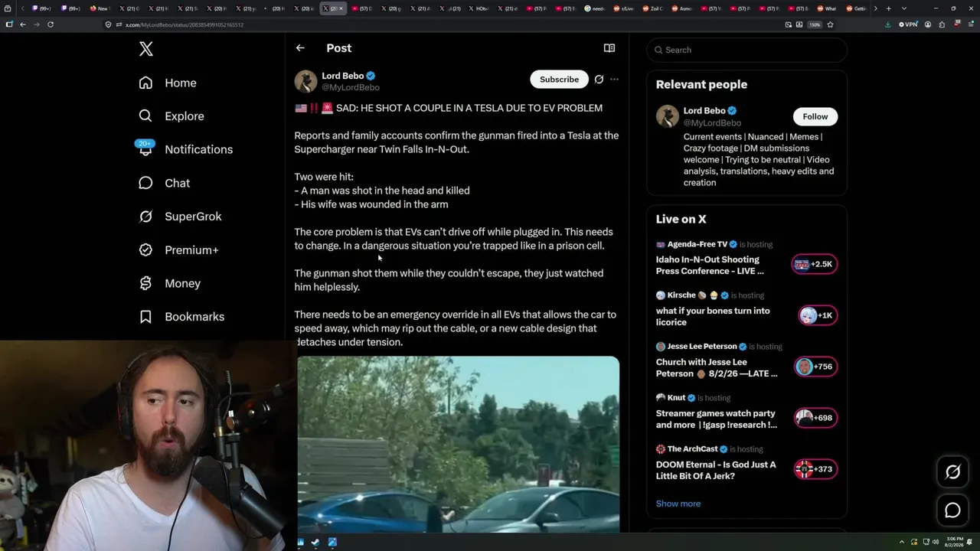Viewport: 980px width, 551px height.
Task: Open Explore via magnifier icon
Action: (x=145, y=116)
